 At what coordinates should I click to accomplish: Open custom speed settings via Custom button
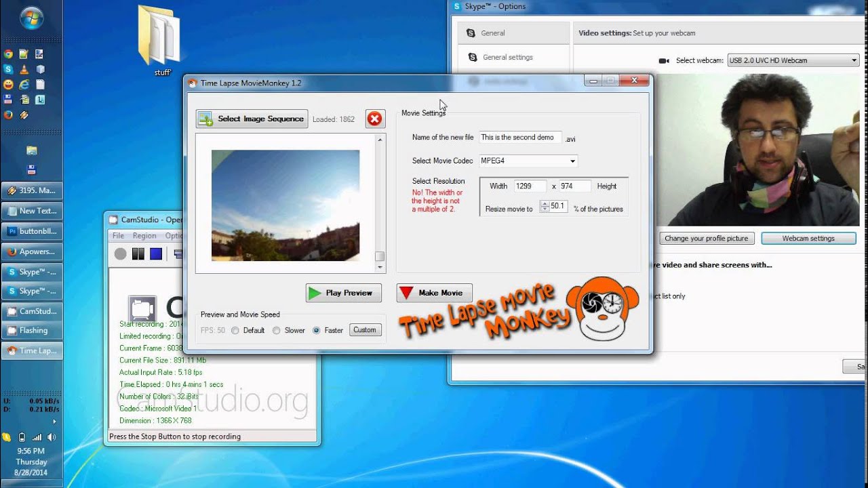[365, 330]
